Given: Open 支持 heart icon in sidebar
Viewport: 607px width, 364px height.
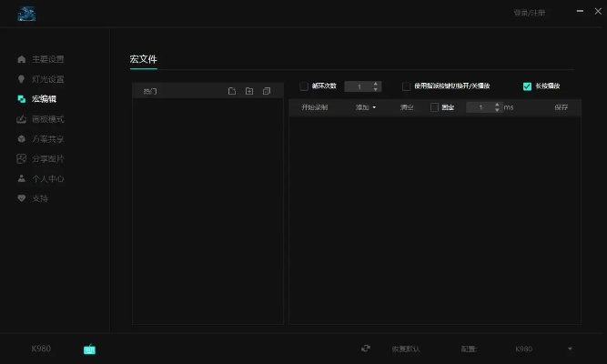Looking at the screenshot, I should 22,198.
